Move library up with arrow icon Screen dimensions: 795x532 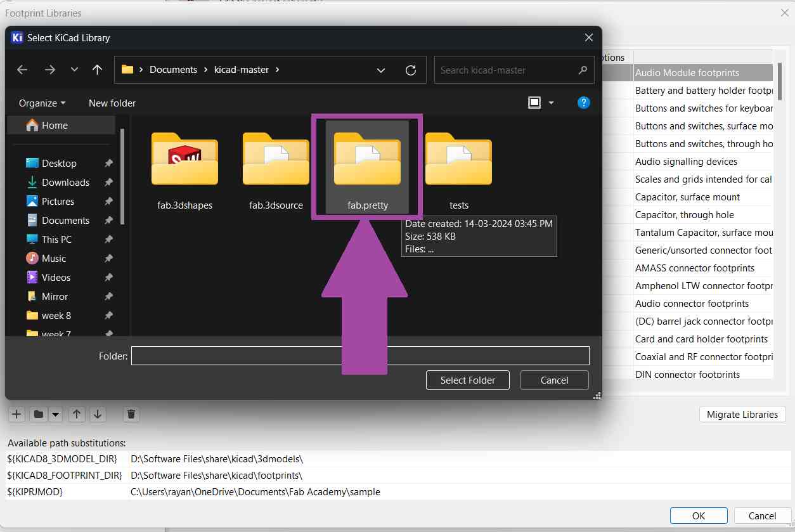point(77,415)
